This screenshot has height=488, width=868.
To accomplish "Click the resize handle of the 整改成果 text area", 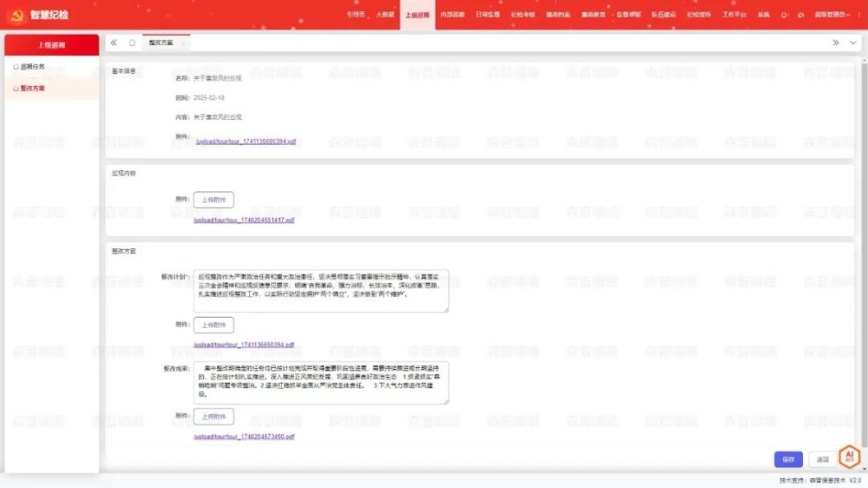I will pyautogui.click(x=446, y=401).
